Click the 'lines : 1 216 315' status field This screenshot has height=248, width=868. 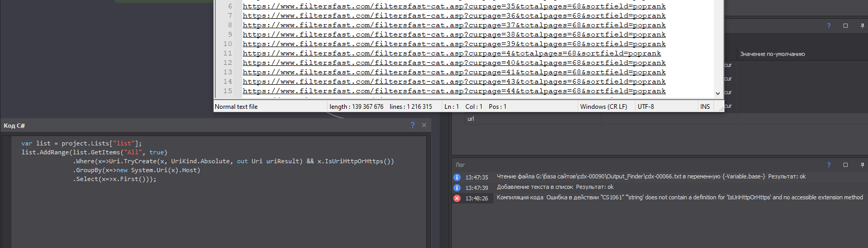point(410,107)
